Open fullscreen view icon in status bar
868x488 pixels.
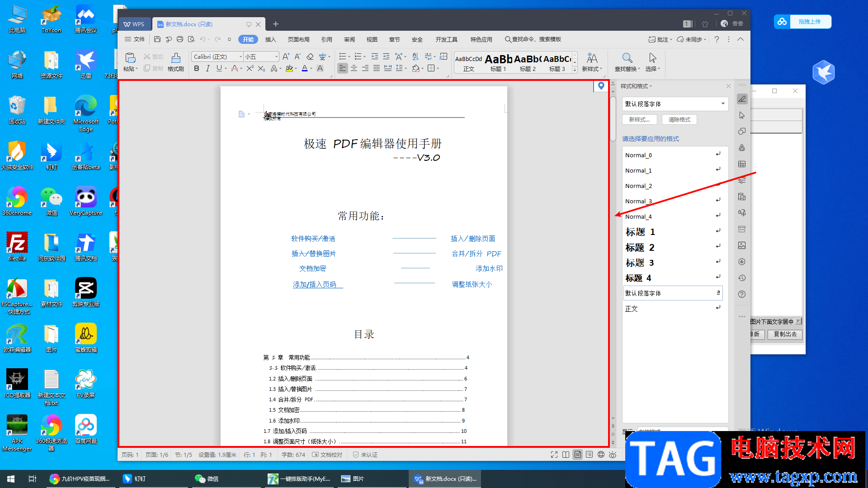(x=554, y=455)
